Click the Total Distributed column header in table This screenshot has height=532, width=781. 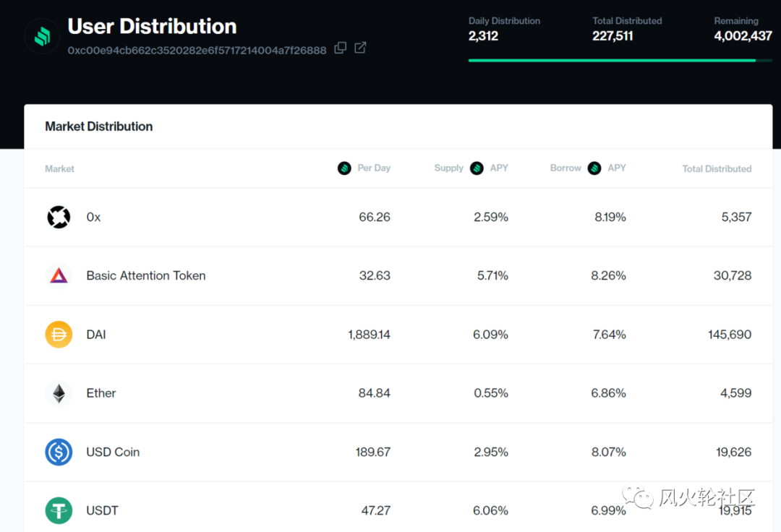point(717,168)
